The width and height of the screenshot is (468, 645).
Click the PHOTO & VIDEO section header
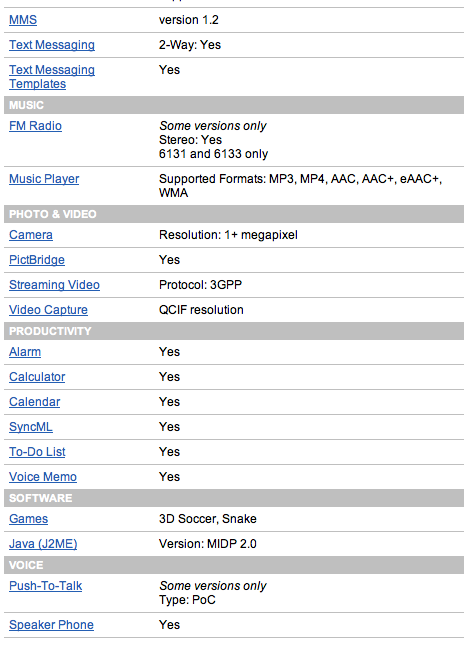coord(234,214)
